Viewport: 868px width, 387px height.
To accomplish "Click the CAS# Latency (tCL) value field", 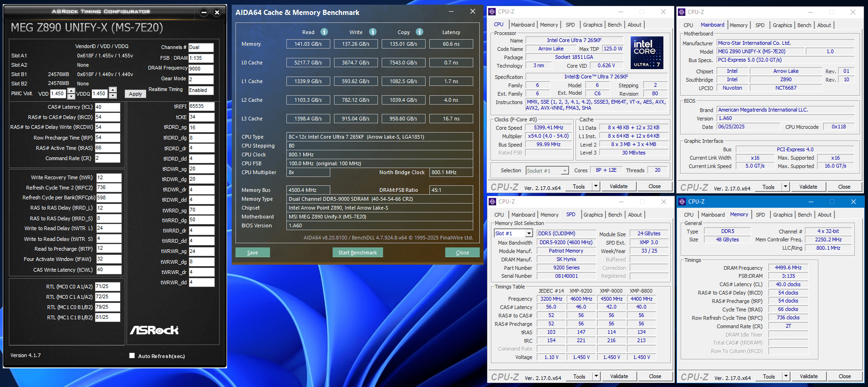I will pyautogui.click(x=107, y=107).
